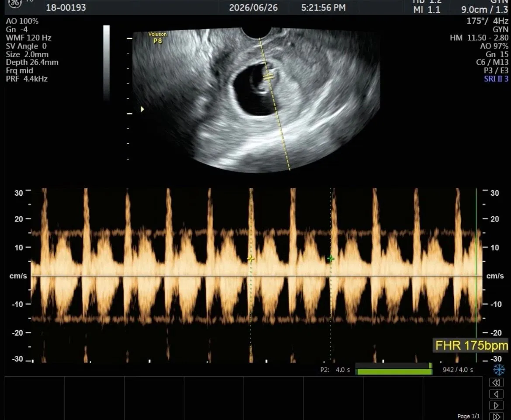Image resolution: width=511 pixels, height=420 pixels.
Task: Click the GE logo in the corner
Action: pyautogui.click(x=15, y=4)
